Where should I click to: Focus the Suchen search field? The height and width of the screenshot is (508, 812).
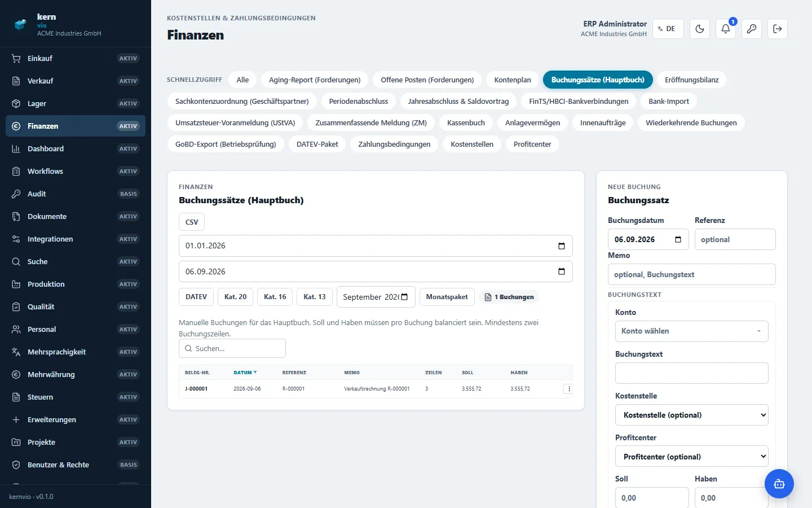(x=232, y=348)
